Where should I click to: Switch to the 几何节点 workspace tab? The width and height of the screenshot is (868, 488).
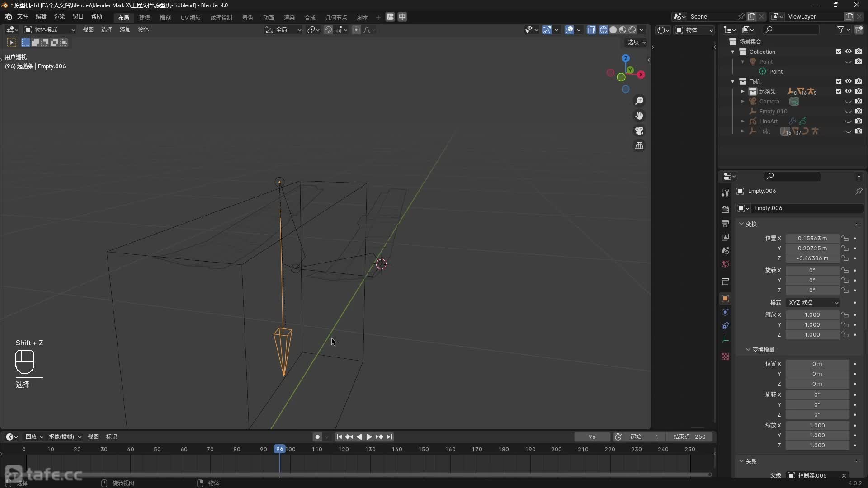click(x=336, y=18)
